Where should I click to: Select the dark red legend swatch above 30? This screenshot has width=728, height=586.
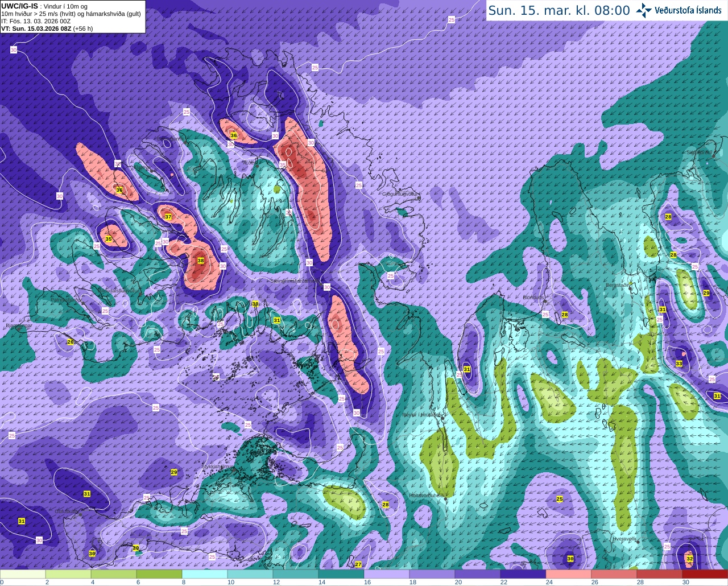(705, 574)
